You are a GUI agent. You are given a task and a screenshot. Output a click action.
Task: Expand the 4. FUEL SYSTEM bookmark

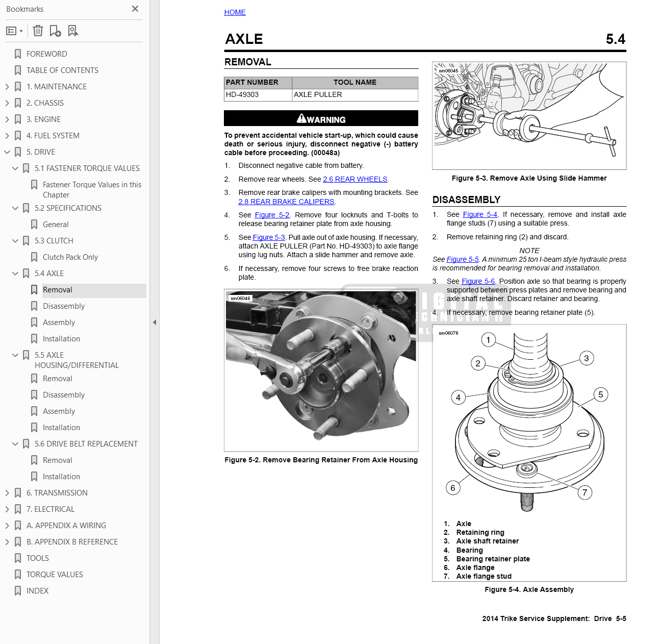point(7,136)
